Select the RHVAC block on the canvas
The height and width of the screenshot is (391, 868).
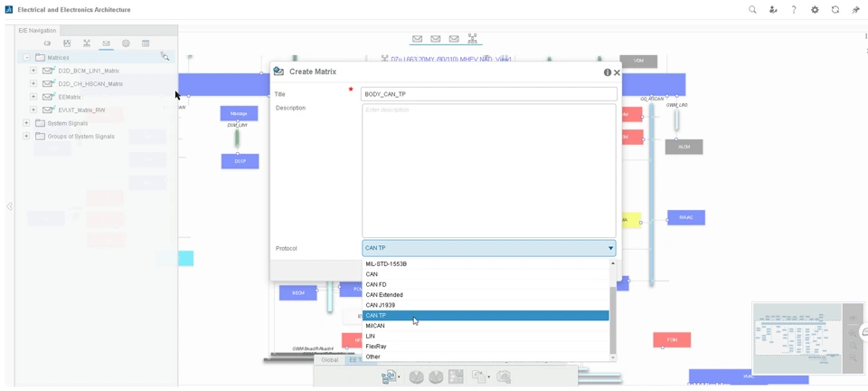[686, 217]
